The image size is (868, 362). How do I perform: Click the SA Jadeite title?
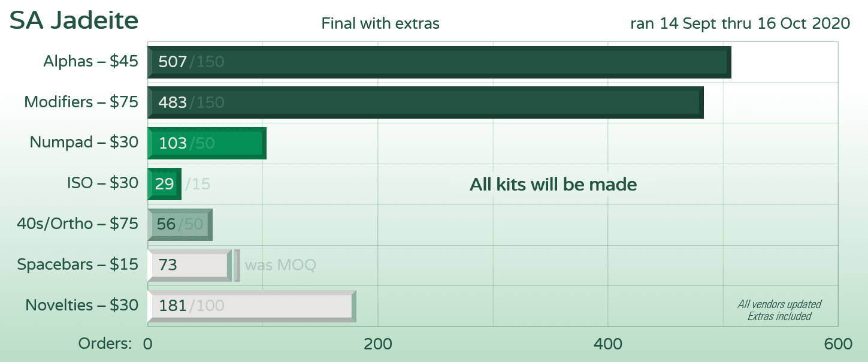point(74,21)
